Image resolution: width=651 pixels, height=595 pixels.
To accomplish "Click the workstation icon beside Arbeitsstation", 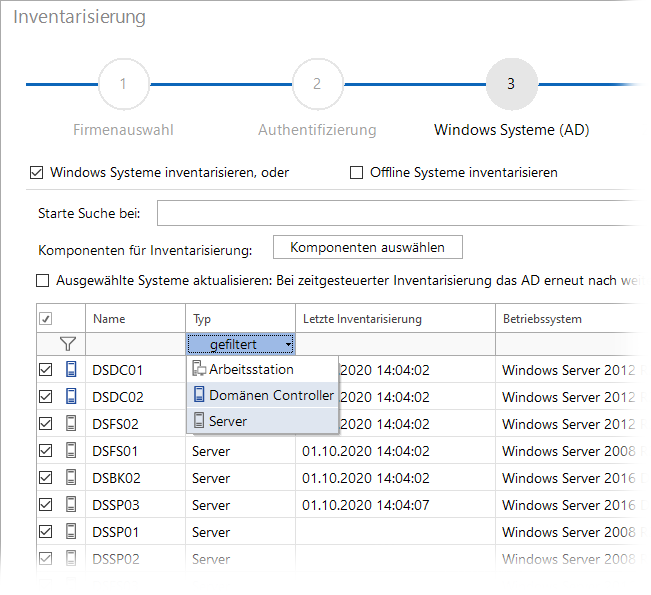I will coord(199,368).
